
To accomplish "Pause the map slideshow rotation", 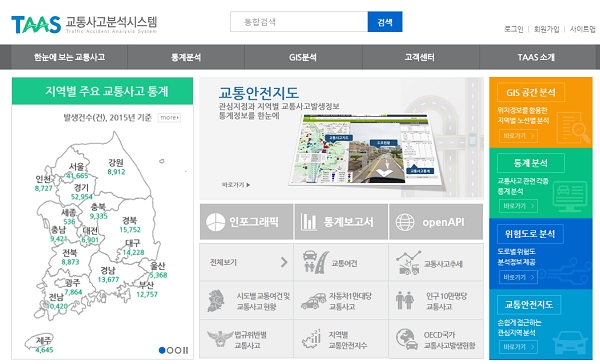I will point(186,350).
